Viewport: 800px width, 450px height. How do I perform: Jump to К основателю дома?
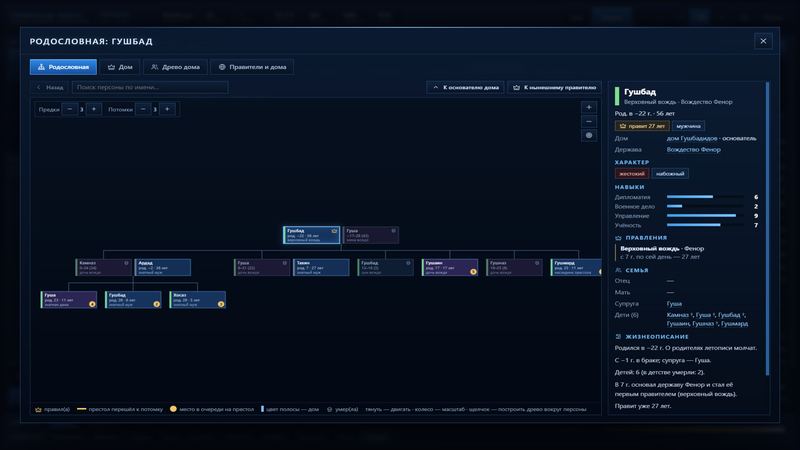click(465, 87)
